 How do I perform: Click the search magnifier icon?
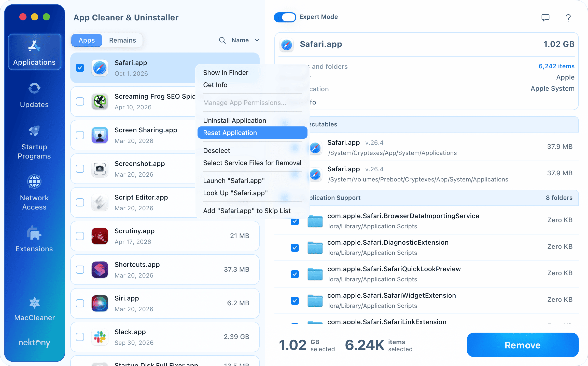[x=222, y=40]
